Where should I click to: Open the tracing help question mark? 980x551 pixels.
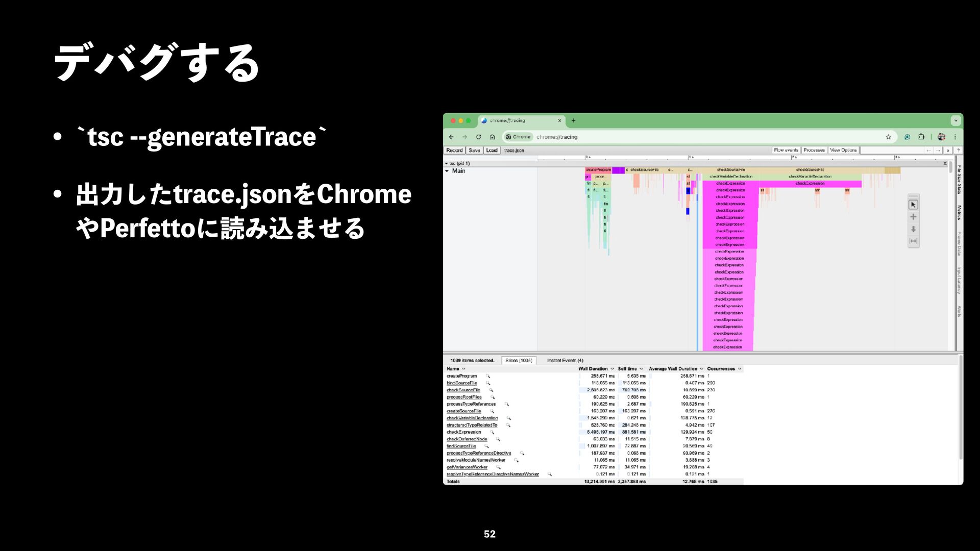958,151
